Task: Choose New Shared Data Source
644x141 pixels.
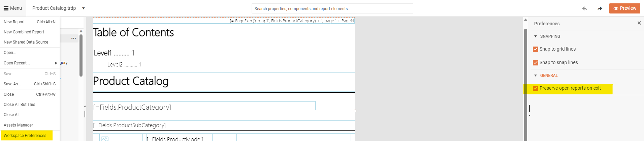Action: (30, 42)
